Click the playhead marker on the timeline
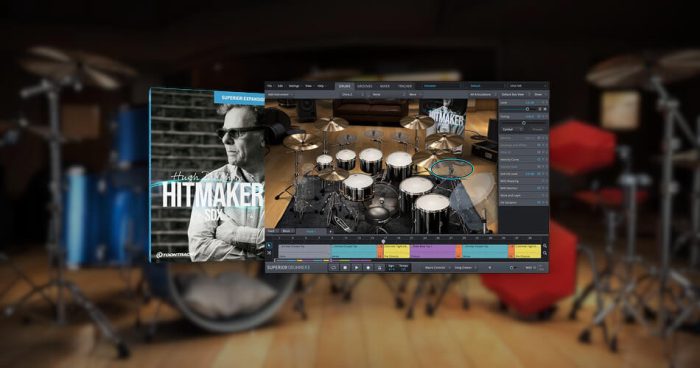Viewport: 700px width, 368px height. (383, 242)
